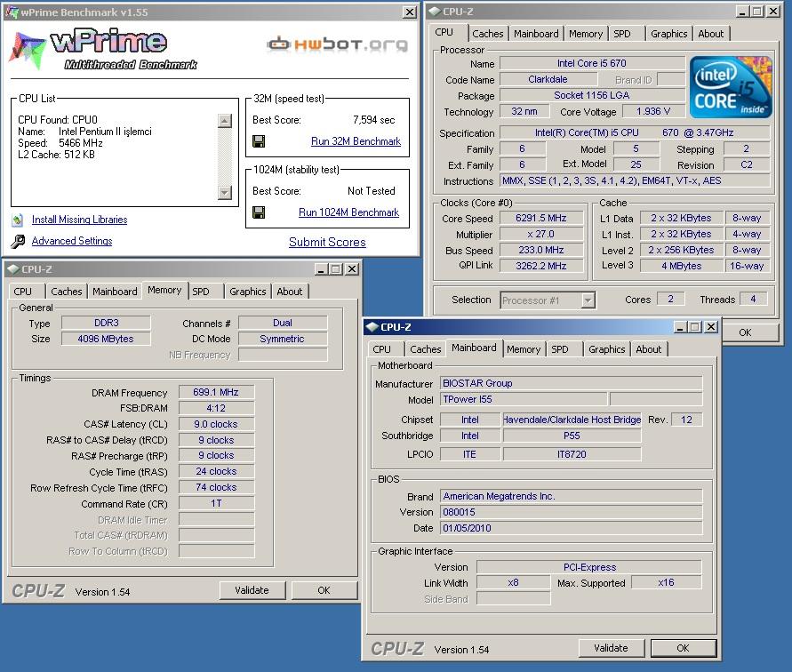Click OK in Memory CPU-Z window
The height and width of the screenshot is (672, 792).
click(324, 590)
